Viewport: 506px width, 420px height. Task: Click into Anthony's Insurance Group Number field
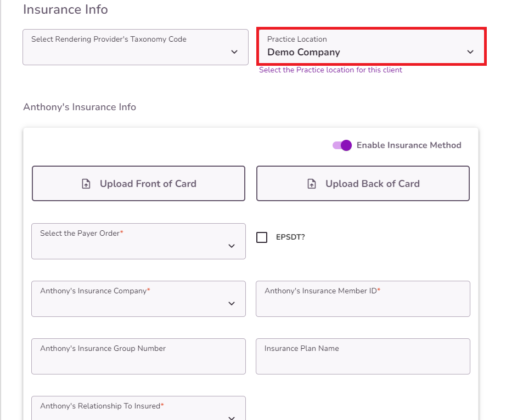pyautogui.click(x=138, y=357)
